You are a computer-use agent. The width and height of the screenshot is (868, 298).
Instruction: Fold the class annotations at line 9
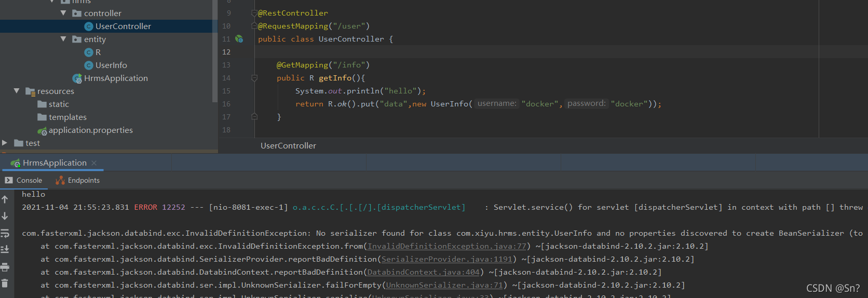tap(254, 13)
